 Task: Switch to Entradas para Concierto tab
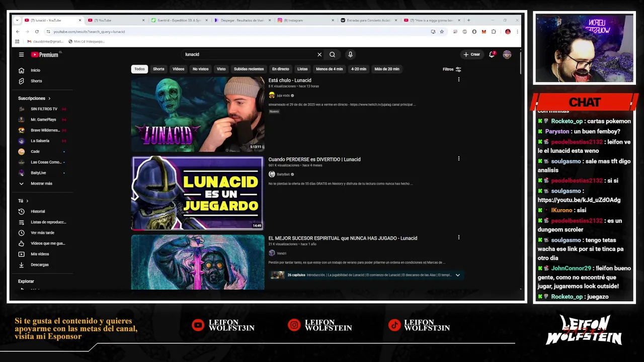[x=368, y=20]
